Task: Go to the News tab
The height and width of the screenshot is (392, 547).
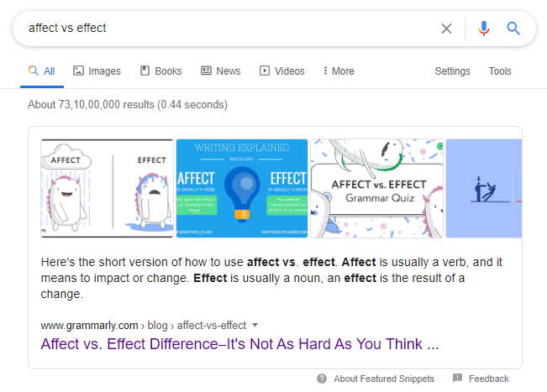Action: (220, 71)
